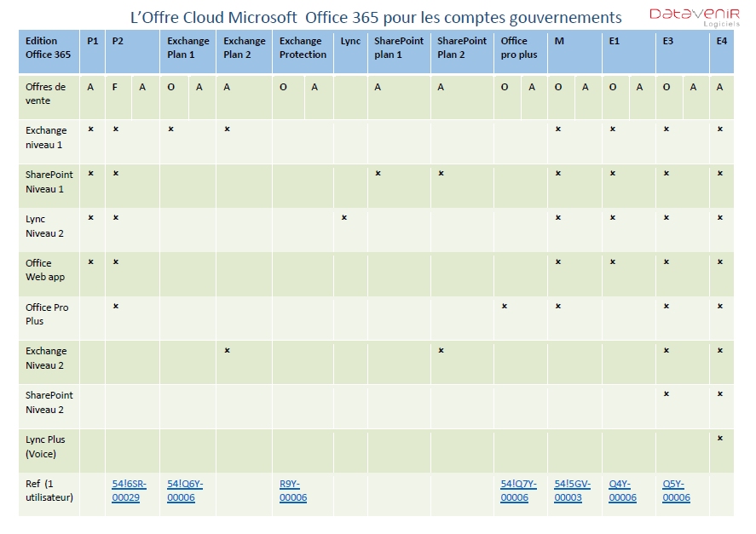Click the Datavenir Logiciels logo
Viewport: 756px width, 534px height.
click(695, 17)
